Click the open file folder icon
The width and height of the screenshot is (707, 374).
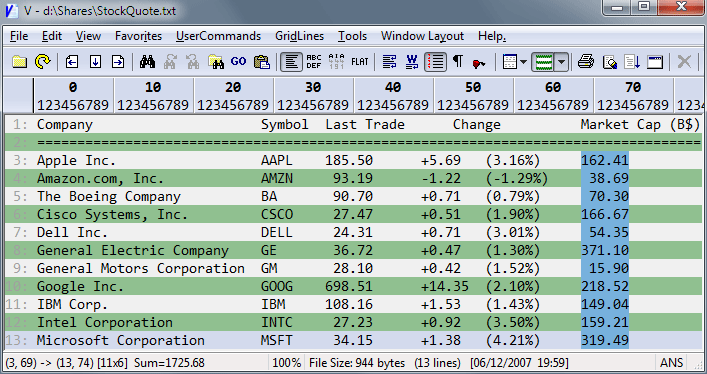[x=19, y=62]
